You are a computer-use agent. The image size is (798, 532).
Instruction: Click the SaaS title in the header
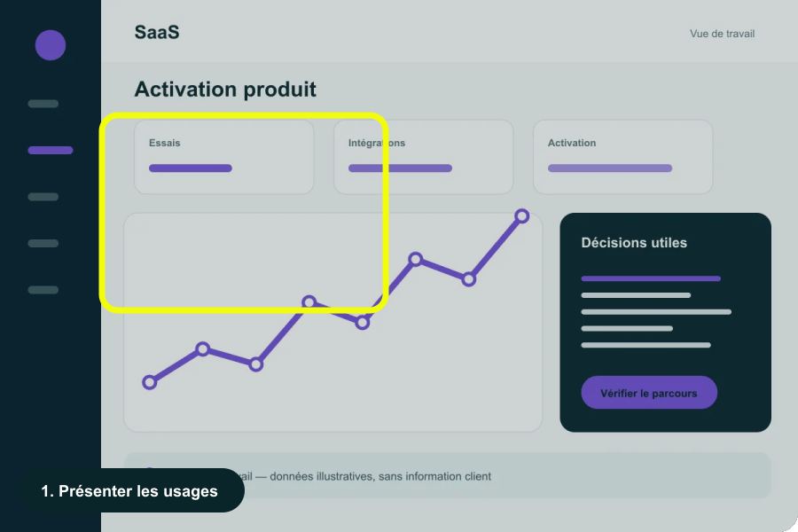157,32
